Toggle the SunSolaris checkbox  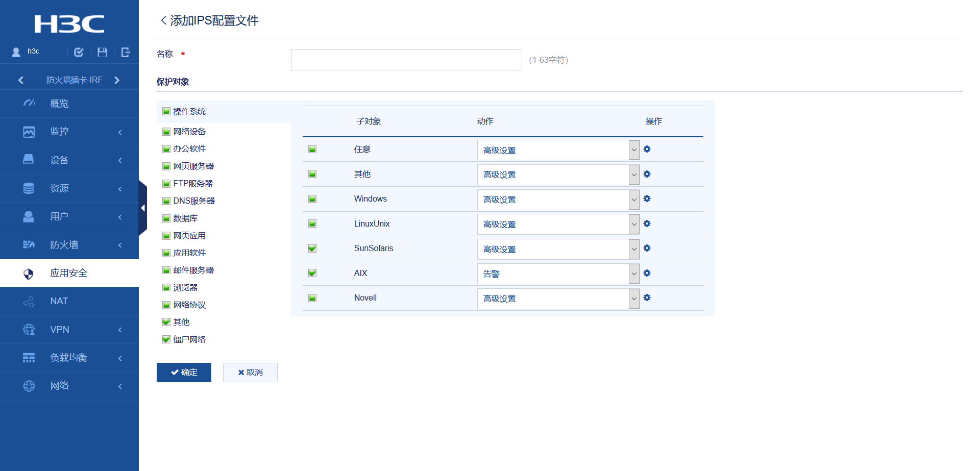[312, 249]
